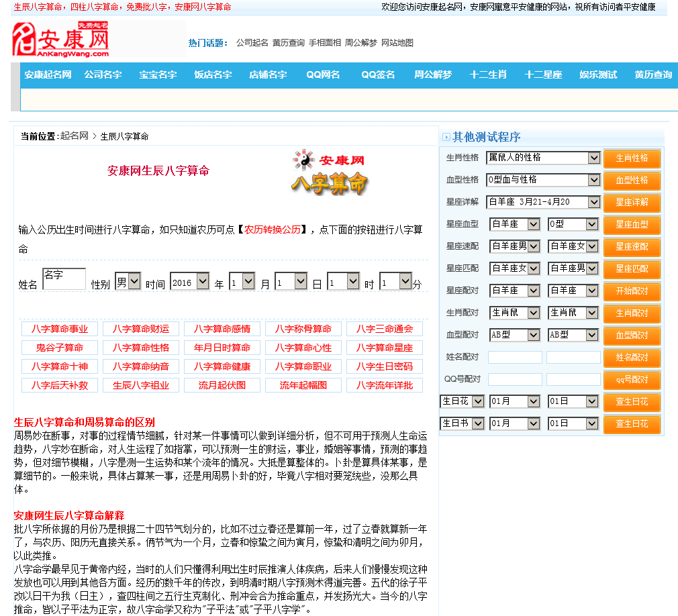Click the orange 星座血型 button
The height and width of the screenshot is (616, 678).
(632, 225)
